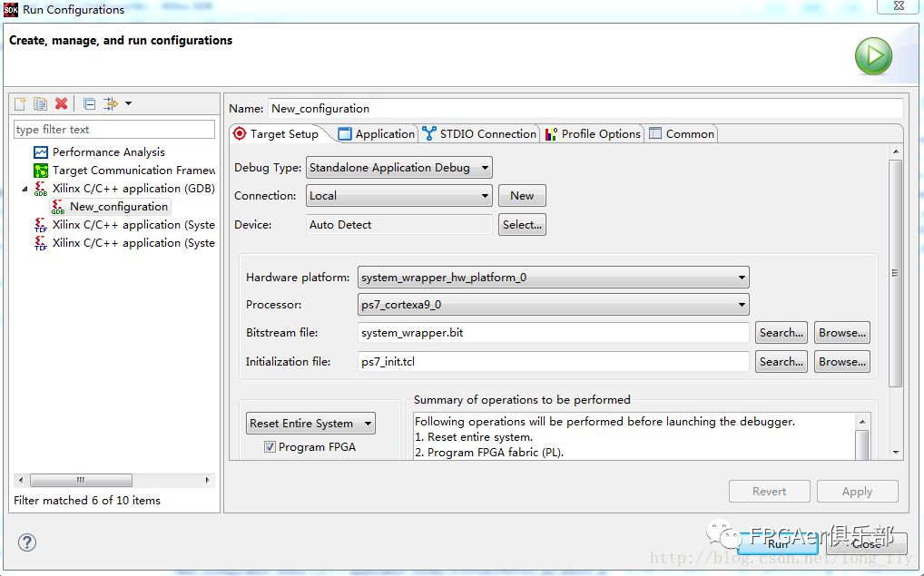Click the Profile Options bar chart icon
The width and height of the screenshot is (924, 576).
pos(551,134)
